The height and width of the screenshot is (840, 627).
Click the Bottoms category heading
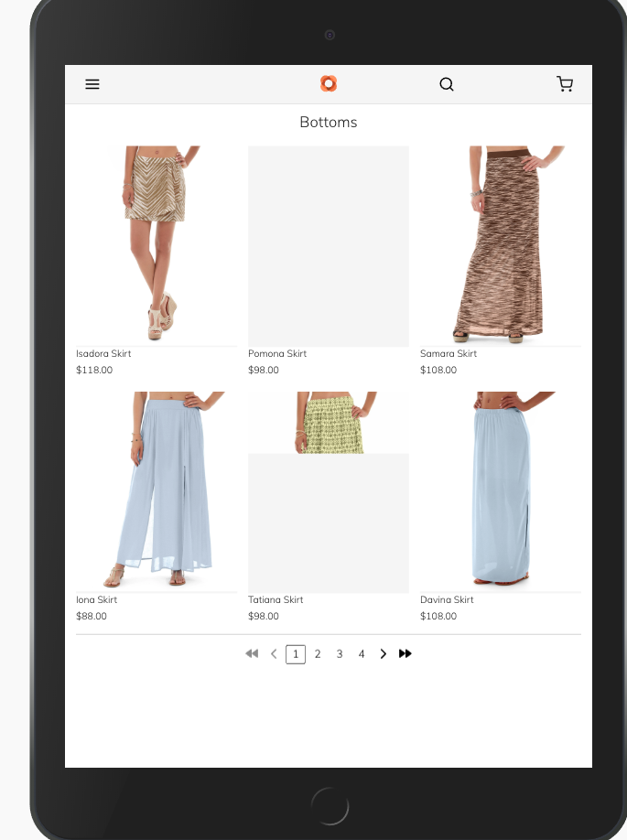pos(329,122)
